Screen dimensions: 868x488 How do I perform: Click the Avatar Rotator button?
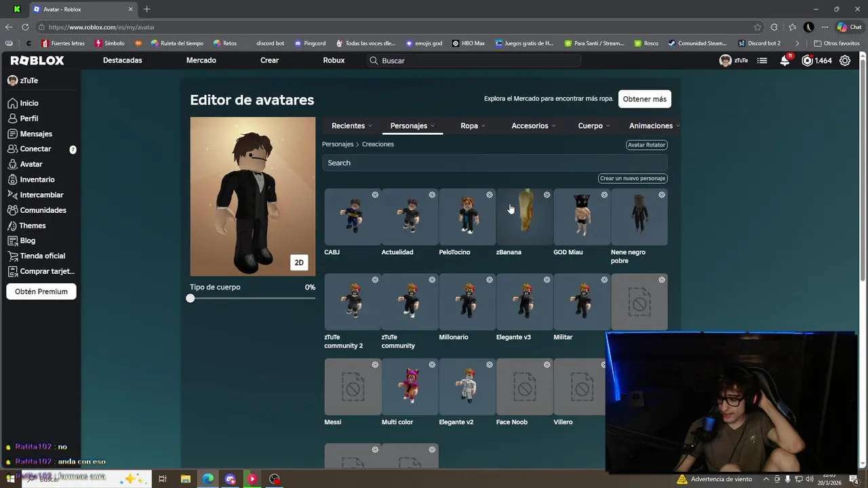pos(647,145)
